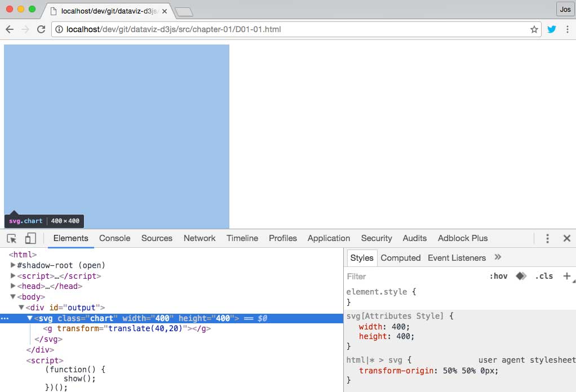Image resolution: width=576 pixels, height=392 pixels.
Task: Switch to the Elements tab
Action: 71,239
